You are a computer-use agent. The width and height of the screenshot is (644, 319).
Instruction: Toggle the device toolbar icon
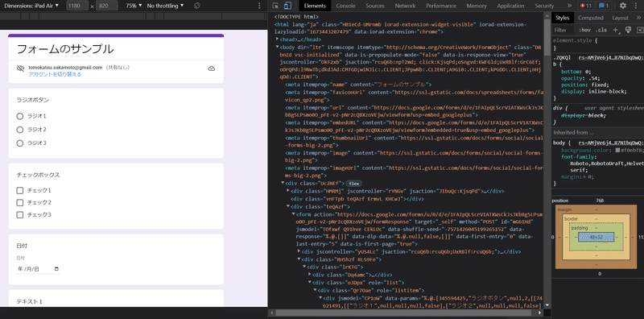[x=288, y=6]
